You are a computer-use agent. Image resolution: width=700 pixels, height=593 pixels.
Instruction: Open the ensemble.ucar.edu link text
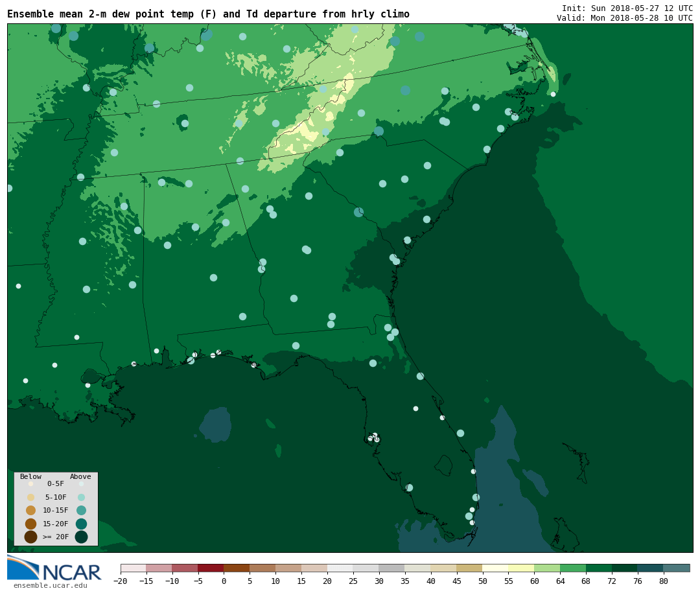pos(51,585)
